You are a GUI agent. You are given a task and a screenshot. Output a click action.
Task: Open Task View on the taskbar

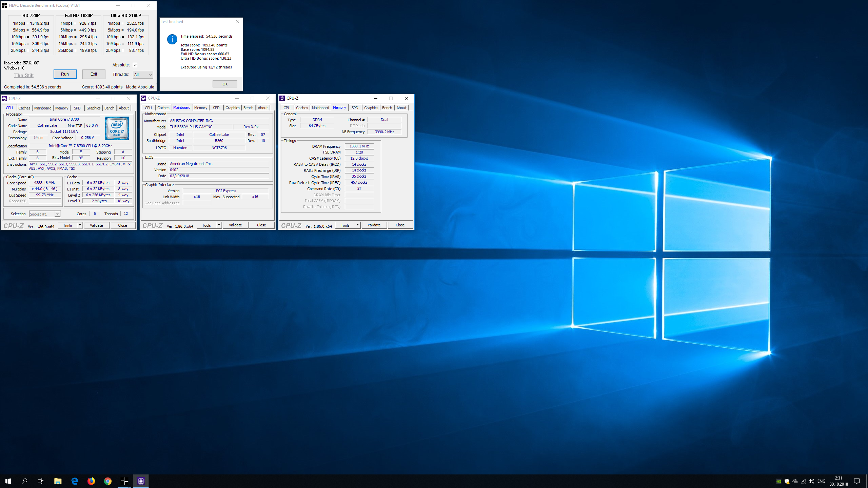41,481
